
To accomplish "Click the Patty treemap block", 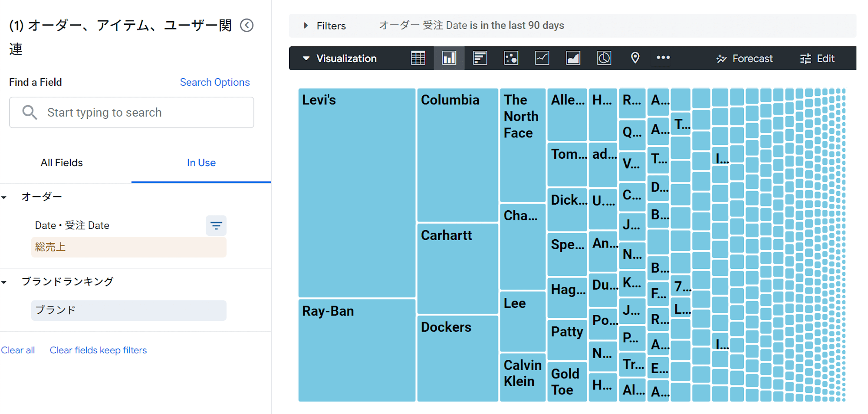I will point(567,340).
